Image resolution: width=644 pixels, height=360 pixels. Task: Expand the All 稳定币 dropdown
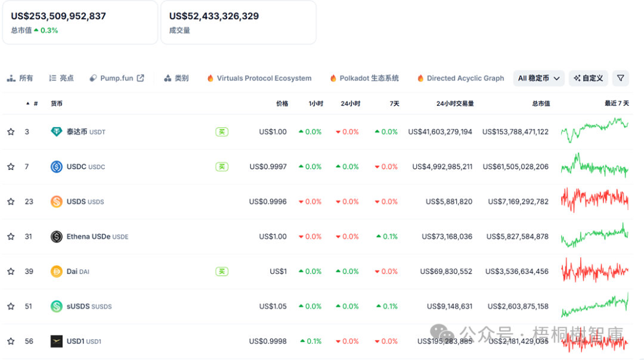pos(538,78)
